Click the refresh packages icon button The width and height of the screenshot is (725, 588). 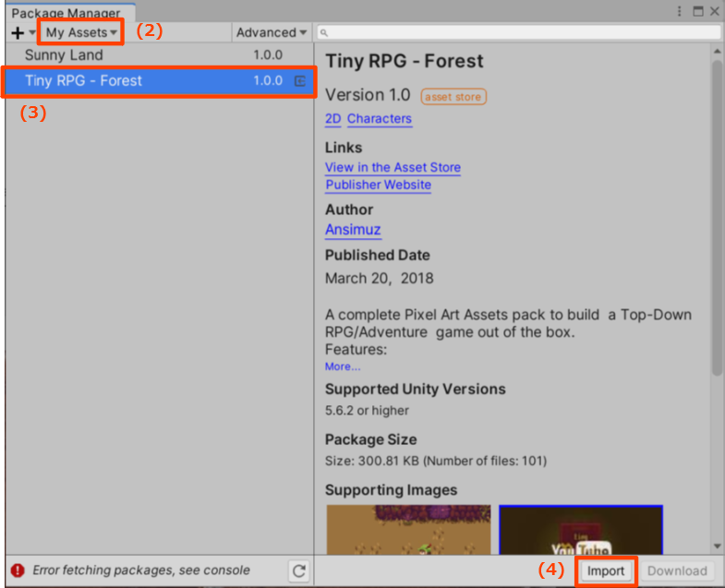click(x=299, y=570)
